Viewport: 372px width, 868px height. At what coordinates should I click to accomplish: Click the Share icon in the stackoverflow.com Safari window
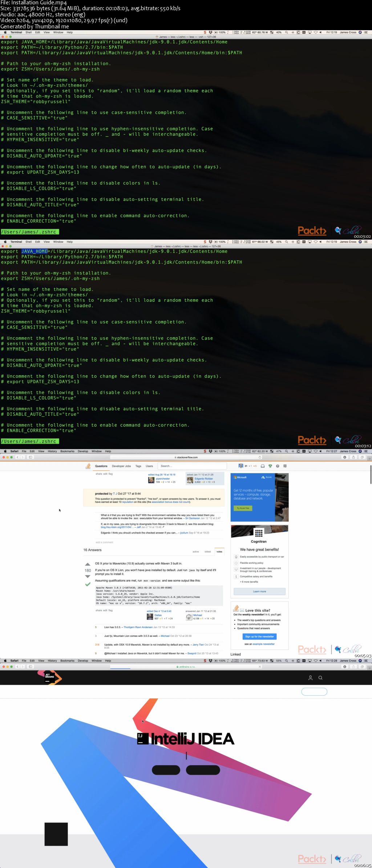353,457
